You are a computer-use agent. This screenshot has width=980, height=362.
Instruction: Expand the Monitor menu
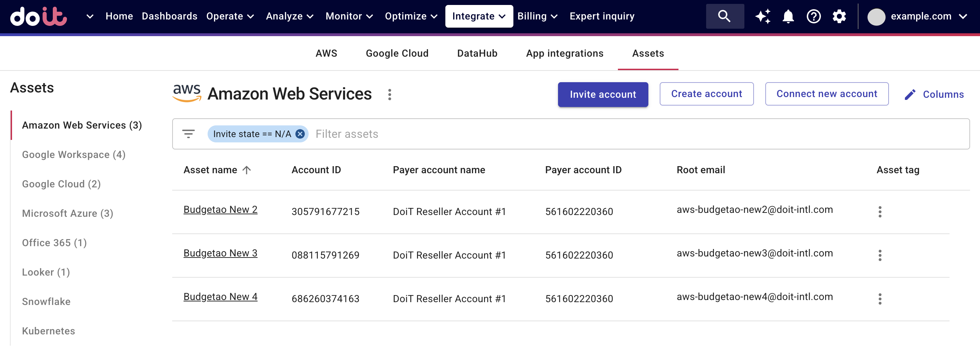[349, 16]
